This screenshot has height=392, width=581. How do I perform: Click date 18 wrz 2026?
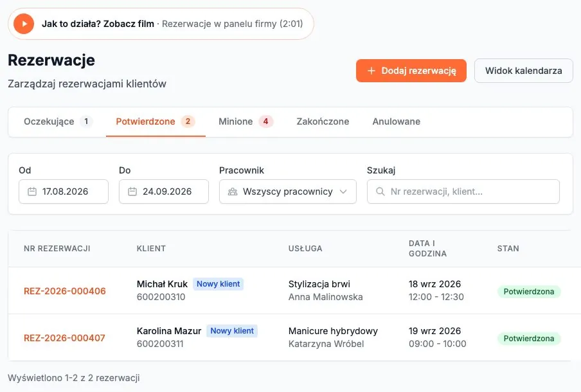click(434, 284)
